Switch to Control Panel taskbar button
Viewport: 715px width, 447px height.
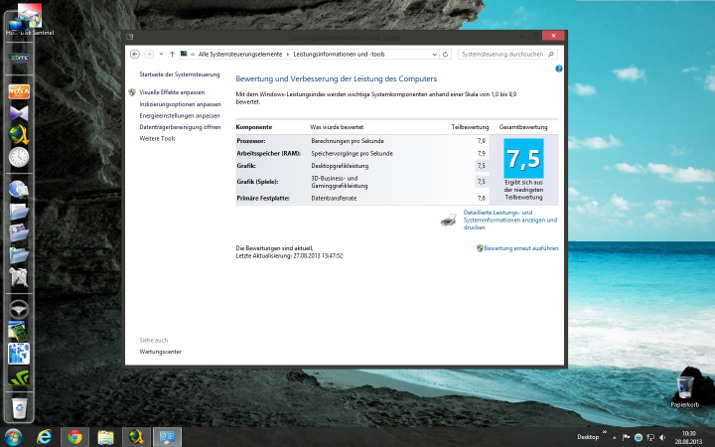[167, 437]
